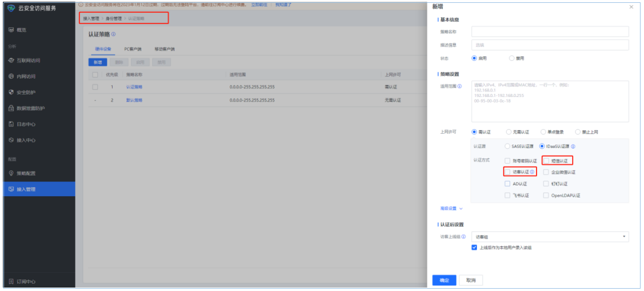This screenshot has width=644, height=291.
Task: Close the 新增 panel with X
Action: 631,7
